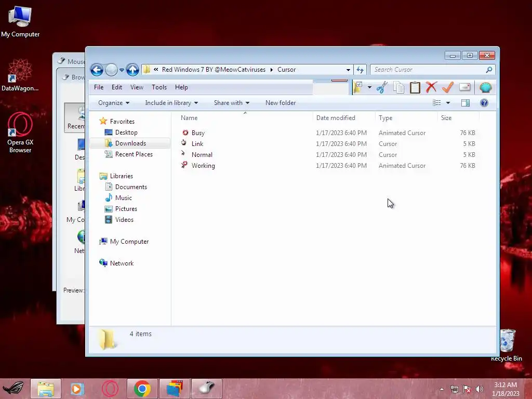Image resolution: width=532 pixels, height=399 pixels.
Task: Open the Videos library
Action: click(x=124, y=220)
